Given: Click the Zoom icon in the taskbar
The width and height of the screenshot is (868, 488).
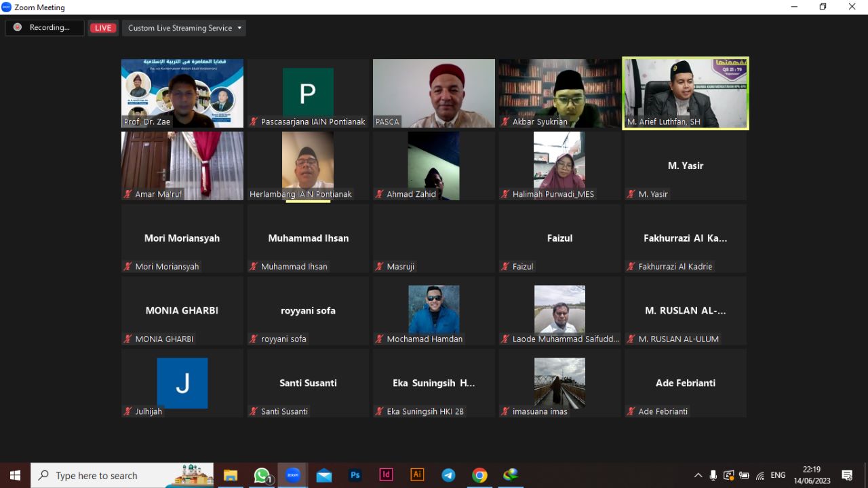Looking at the screenshot, I should pyautogui.click(x=293, y=475).
